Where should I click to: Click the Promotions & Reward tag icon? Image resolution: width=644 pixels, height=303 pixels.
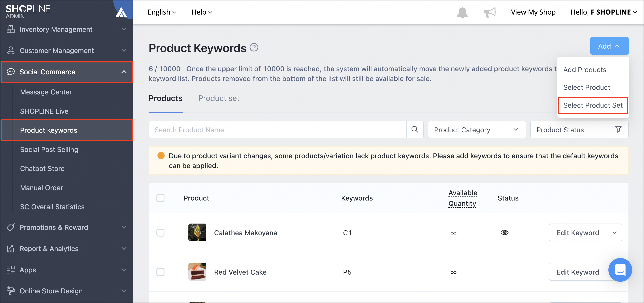point(11,227)
